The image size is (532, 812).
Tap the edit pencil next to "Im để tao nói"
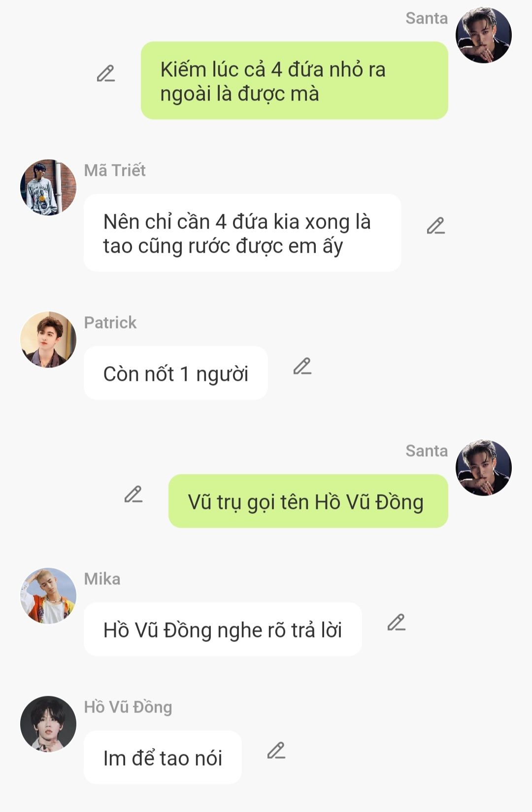tap(276, 751)
